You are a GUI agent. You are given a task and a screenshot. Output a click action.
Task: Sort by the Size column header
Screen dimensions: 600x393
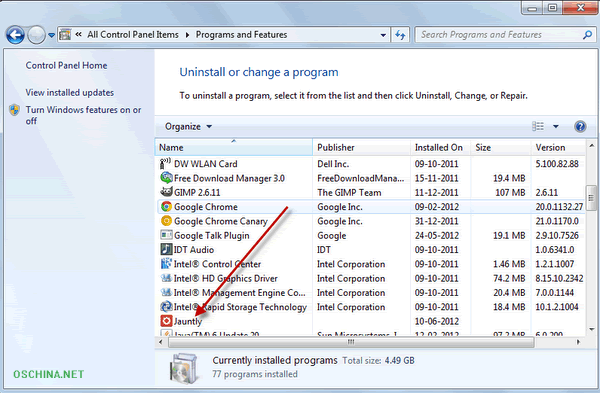pyautogui.click(x=501, y=147)
